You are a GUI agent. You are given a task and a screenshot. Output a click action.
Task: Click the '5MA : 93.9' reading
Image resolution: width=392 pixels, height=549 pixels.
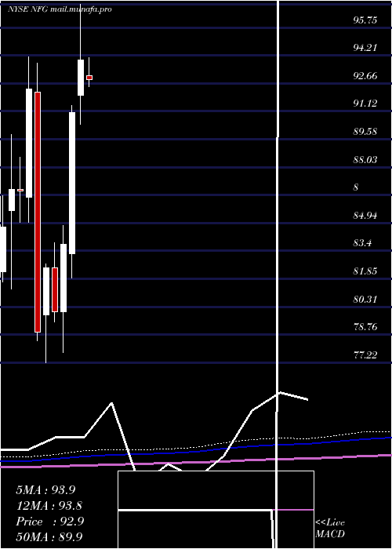(x=45, y=490)
